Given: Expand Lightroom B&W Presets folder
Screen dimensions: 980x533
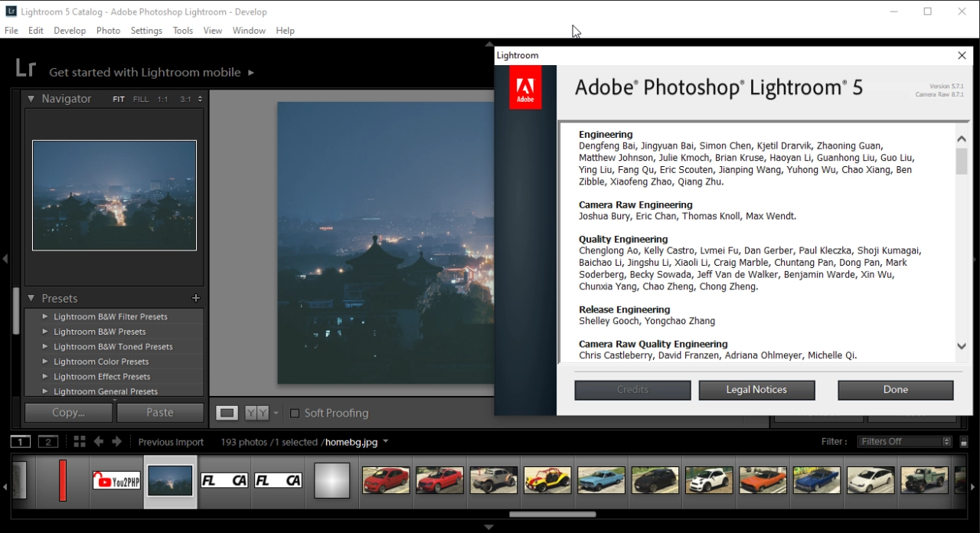Looking at the screenshot, I should tap(45, 332).
